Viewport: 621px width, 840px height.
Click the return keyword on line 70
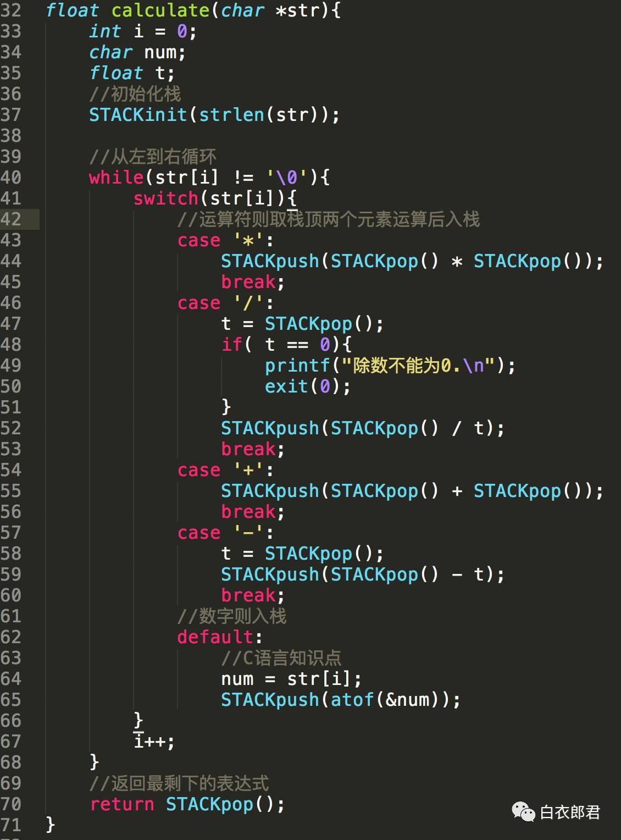tap(121, 804)
